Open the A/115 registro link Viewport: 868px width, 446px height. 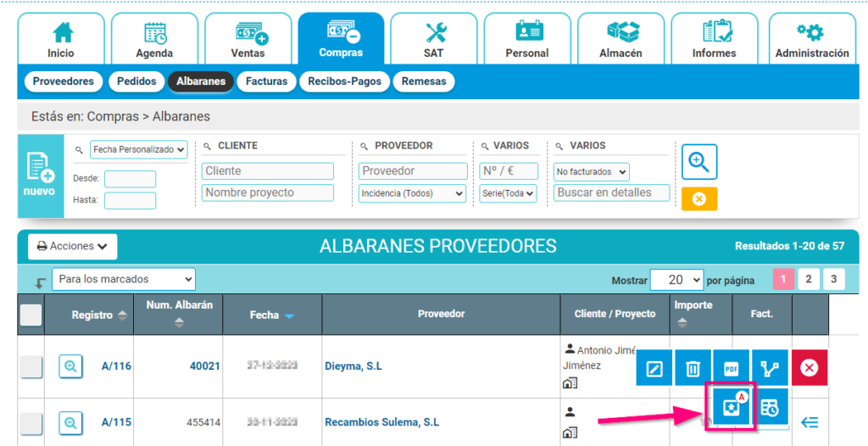click(116, 422)
